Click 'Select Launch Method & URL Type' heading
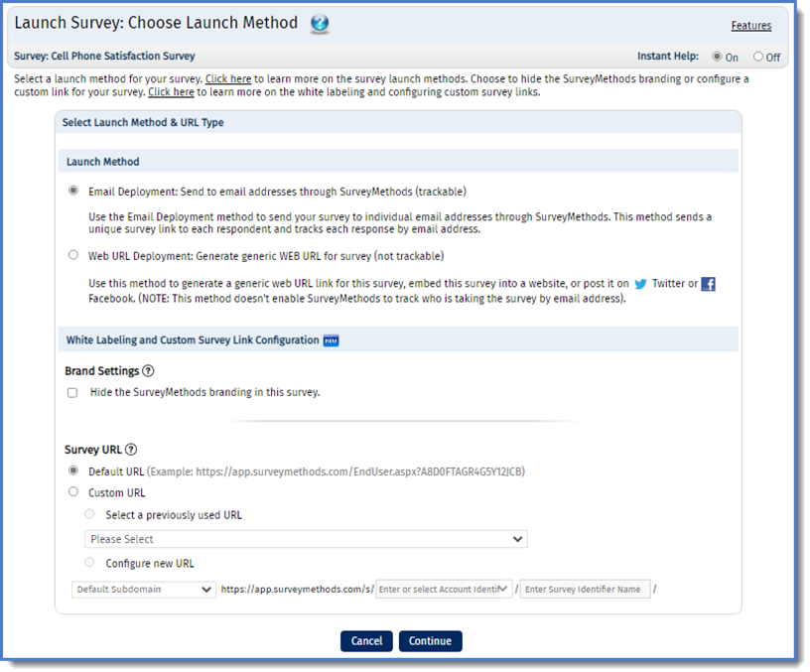The height and width of the screenshot is (672, 810). (x=143, y=122)
